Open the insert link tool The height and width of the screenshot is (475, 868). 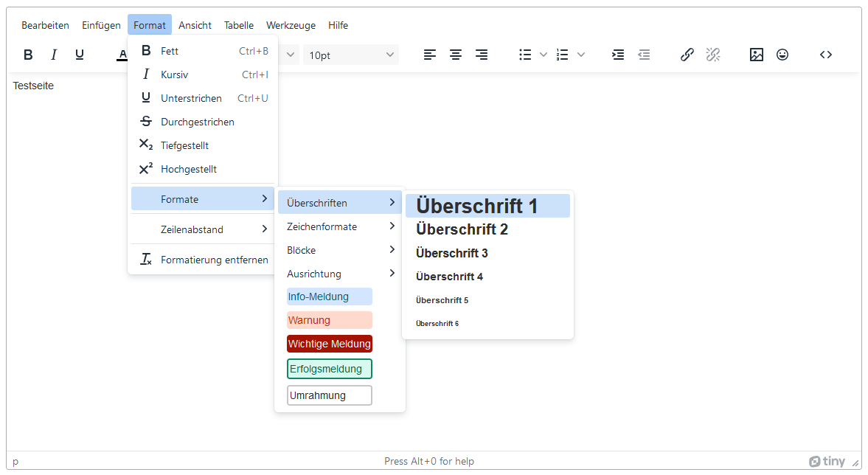(x=687, y=55)
